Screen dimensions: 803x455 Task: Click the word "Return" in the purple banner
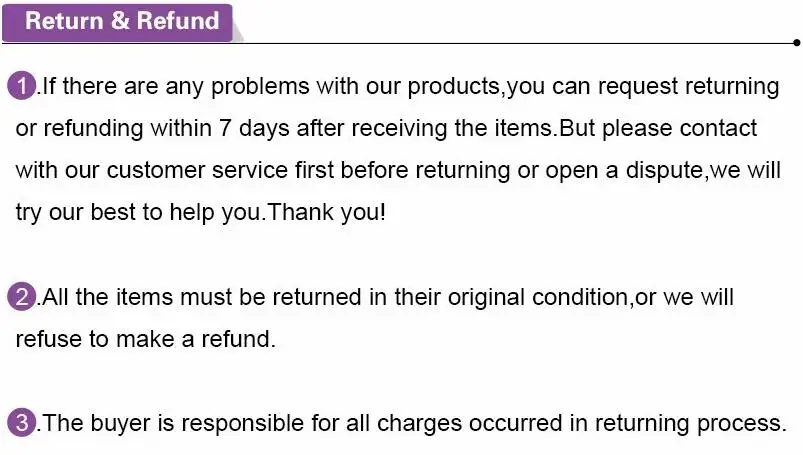click(65, 21)
